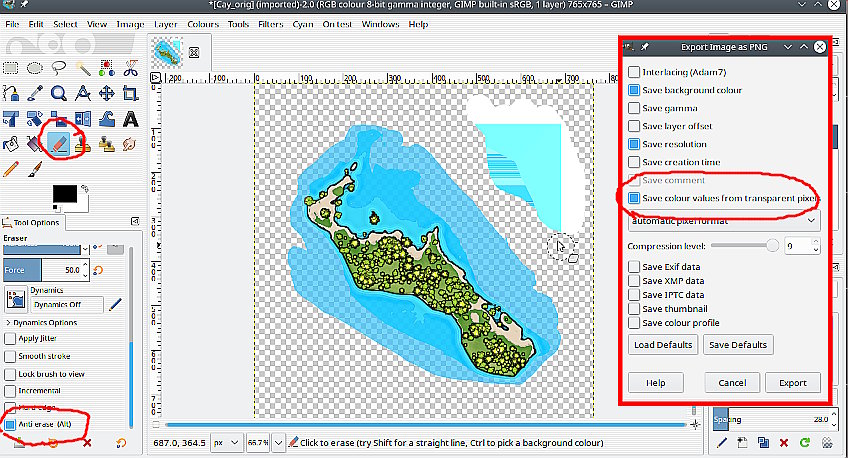
Task: Open Export dialog title bar chevron menu
Action: tap(788, 47)
